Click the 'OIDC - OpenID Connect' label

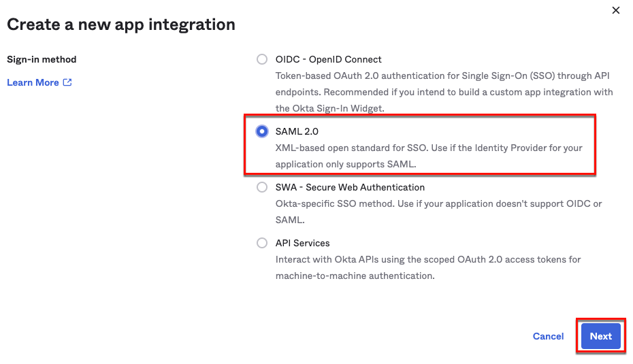point(328,59)
